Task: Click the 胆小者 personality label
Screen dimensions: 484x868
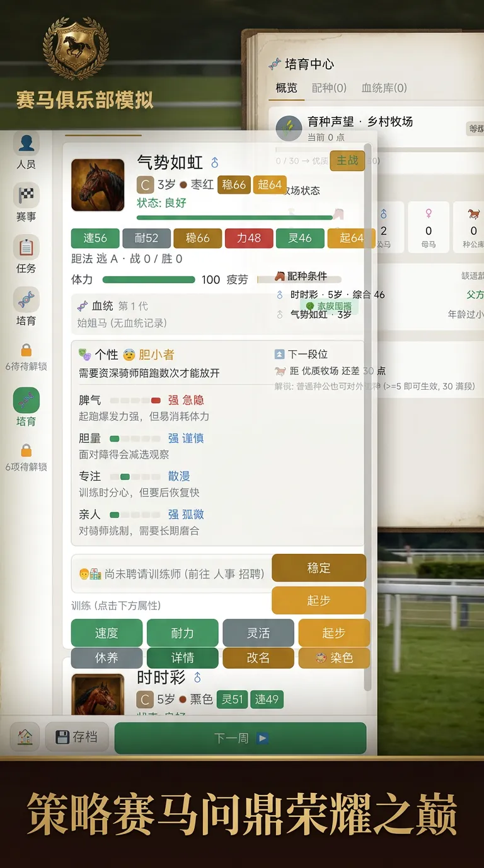Action: [x=156, y=355]
